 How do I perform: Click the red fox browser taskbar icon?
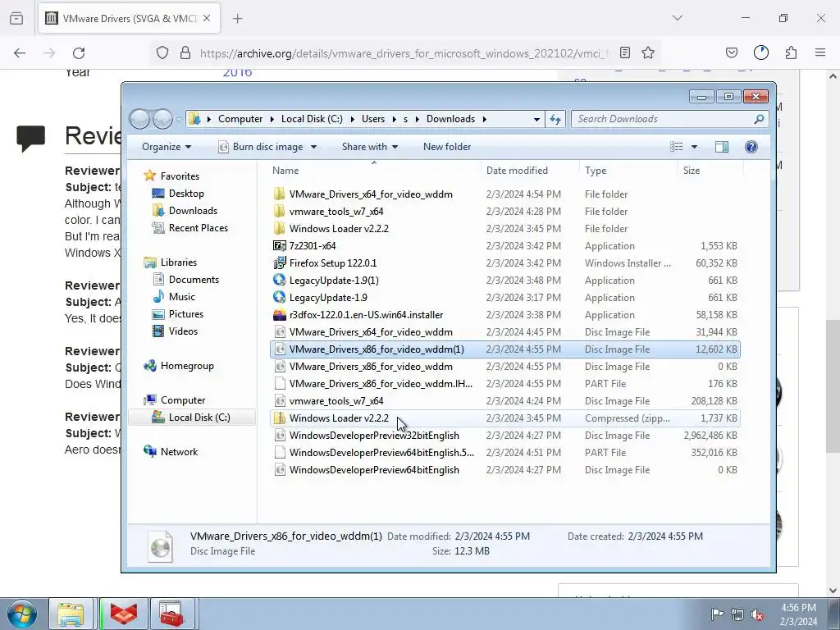124,614
